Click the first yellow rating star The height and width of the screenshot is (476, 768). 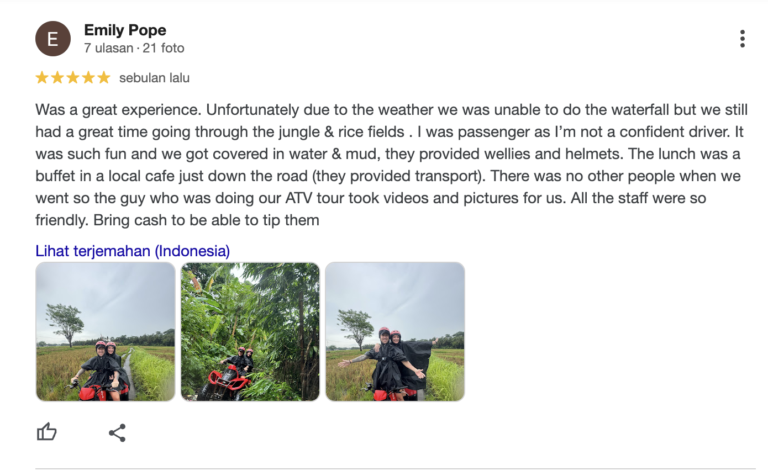42,78
